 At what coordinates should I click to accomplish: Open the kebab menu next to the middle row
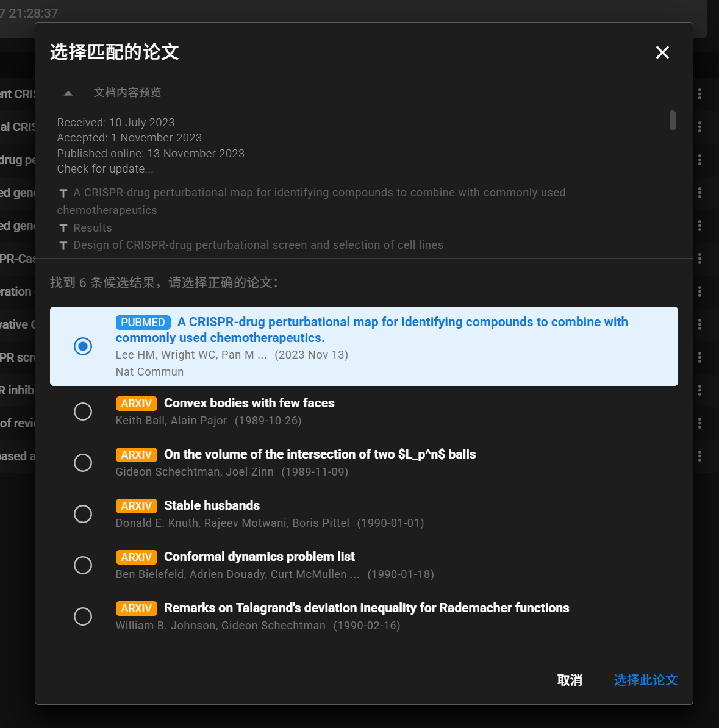click(699, 291)
